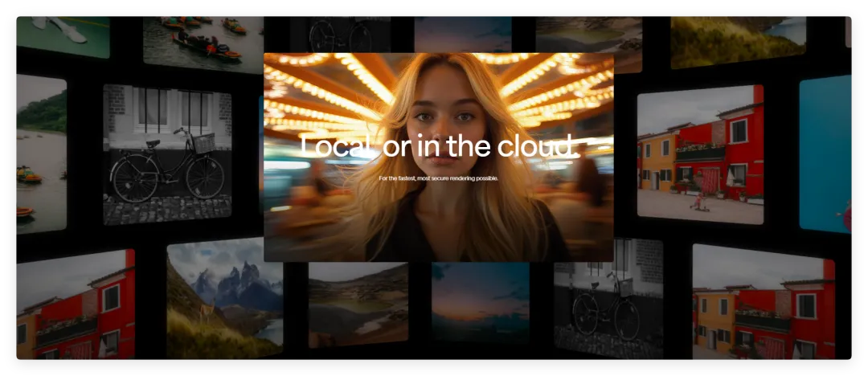Screen dimensions: 868x376
Task: Select the dusk sky thumbnail in top row
Action: [463, 35]
